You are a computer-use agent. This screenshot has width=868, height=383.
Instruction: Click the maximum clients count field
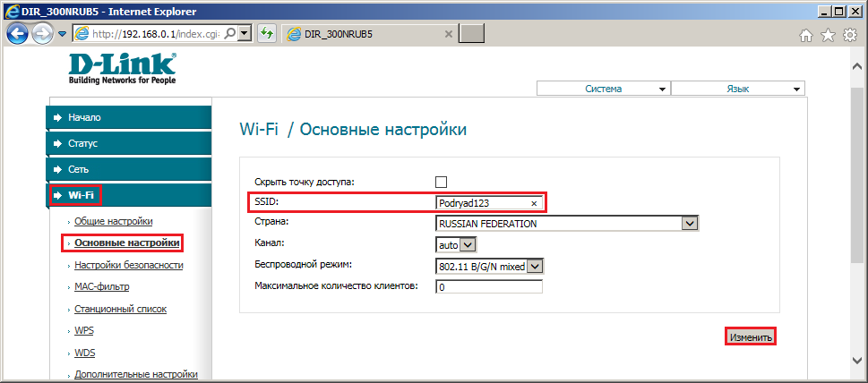click(x=489, y=287)
